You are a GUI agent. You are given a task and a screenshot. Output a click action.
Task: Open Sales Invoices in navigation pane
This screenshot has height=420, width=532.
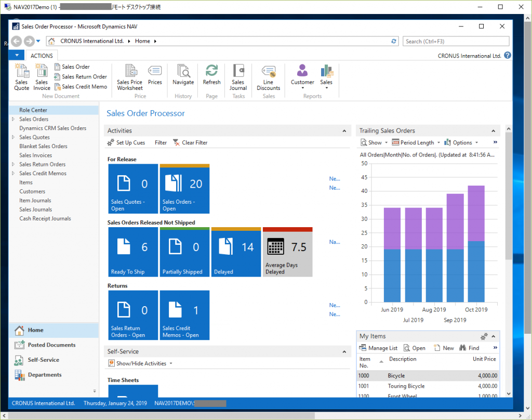coord(36,155)
